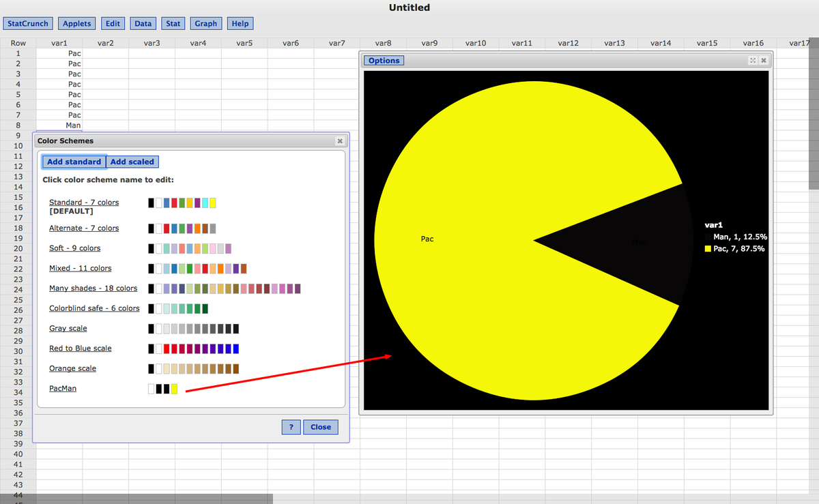
Task: Edit the Alternate - 7 colors scheme
Action: [84, 228]
